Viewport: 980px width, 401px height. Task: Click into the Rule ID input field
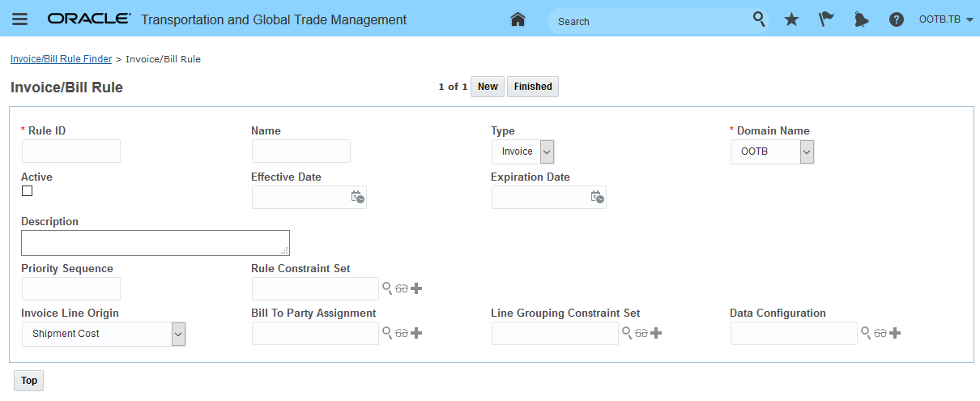pyautogui.click(x=71, y=151)
